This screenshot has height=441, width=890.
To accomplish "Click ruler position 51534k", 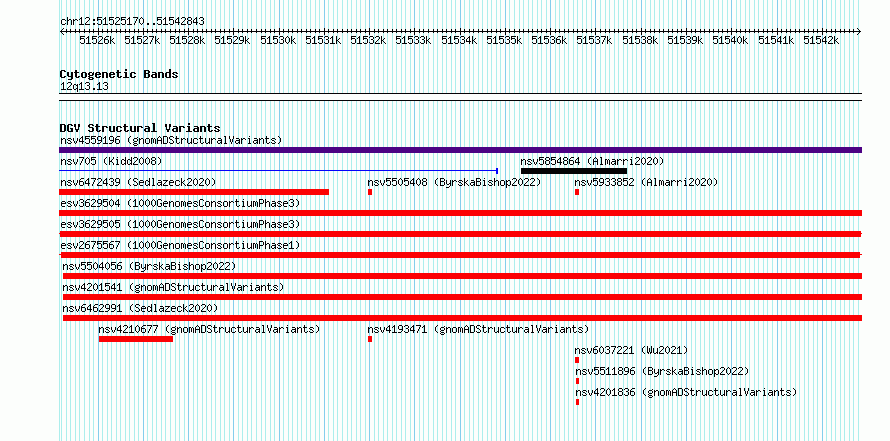I will pos(459,40).
